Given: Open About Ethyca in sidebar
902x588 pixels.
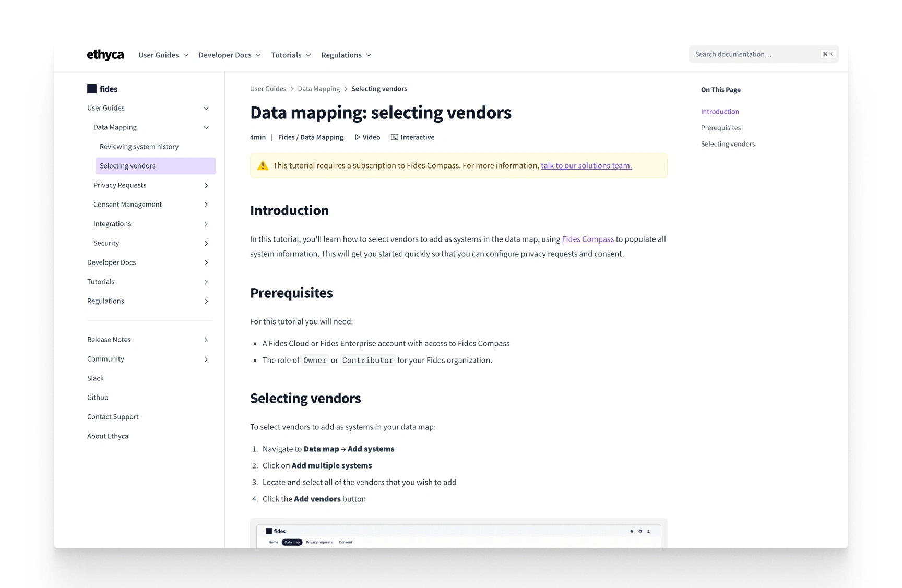Looking at the screenshot, I should click(x=108, y=436).
